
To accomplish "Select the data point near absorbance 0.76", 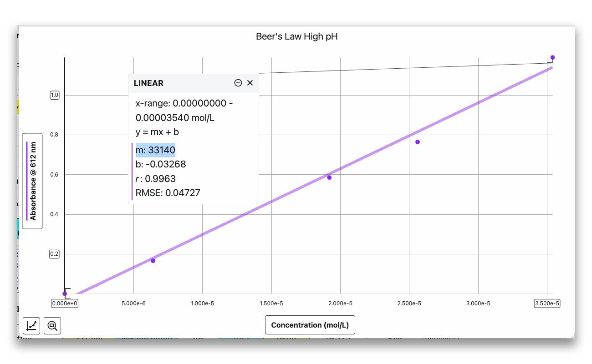I will 418,142.
